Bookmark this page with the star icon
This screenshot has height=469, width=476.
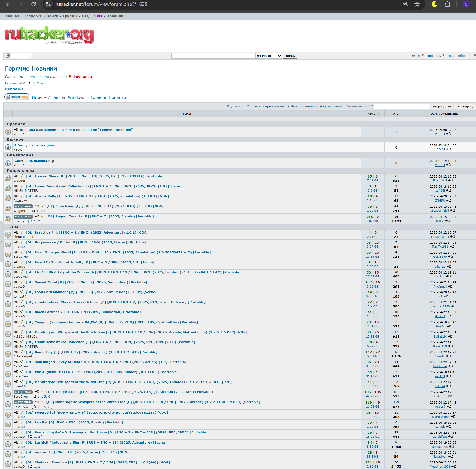pos(417,4)
